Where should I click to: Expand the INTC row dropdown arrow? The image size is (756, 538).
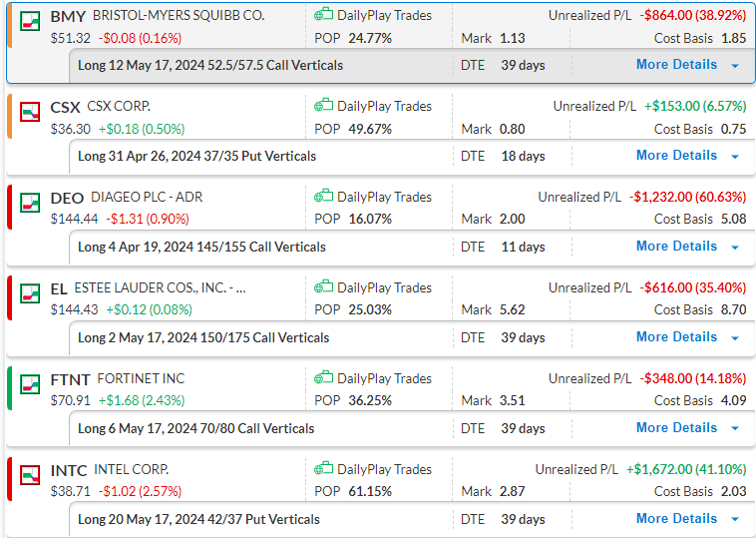coord(735,519)
